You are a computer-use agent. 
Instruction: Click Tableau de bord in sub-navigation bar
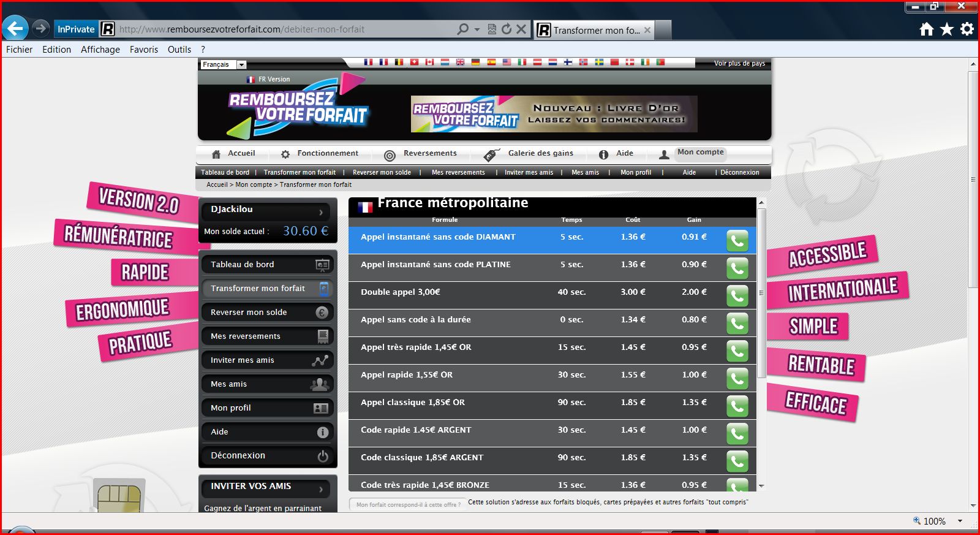point(225,172)
